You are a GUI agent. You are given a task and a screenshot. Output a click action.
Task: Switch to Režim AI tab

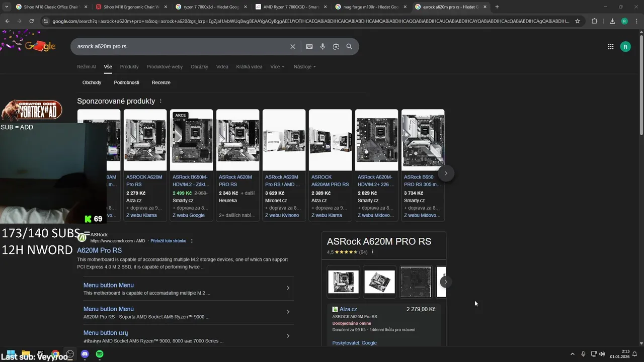86,67
